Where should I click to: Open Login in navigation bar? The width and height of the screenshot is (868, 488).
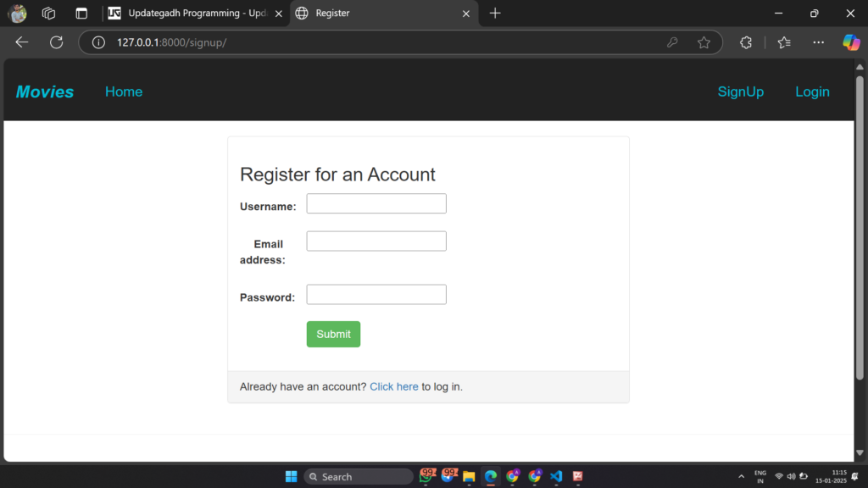coord(812,91)
